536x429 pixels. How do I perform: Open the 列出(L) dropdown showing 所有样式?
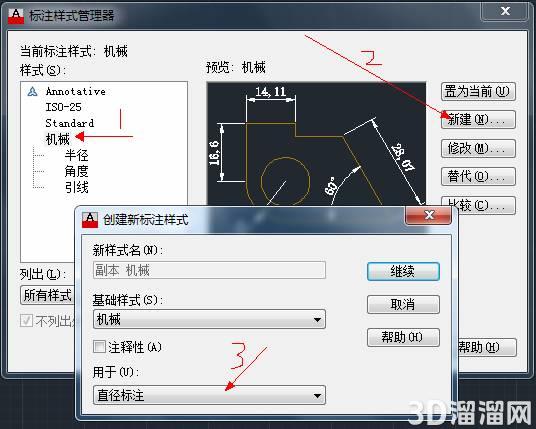click(48, 295)
